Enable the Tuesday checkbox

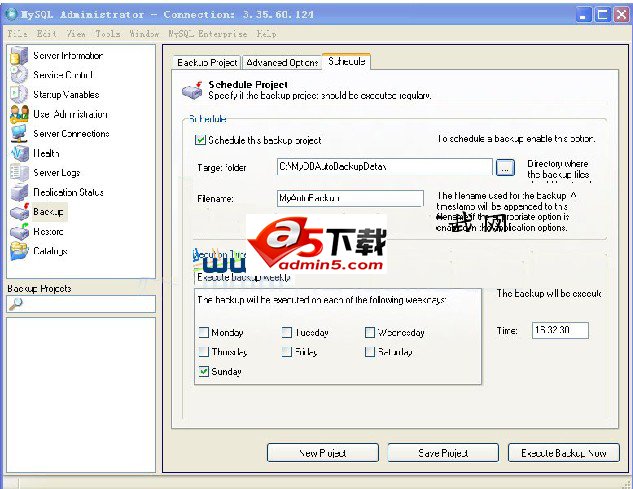(287, 332)
